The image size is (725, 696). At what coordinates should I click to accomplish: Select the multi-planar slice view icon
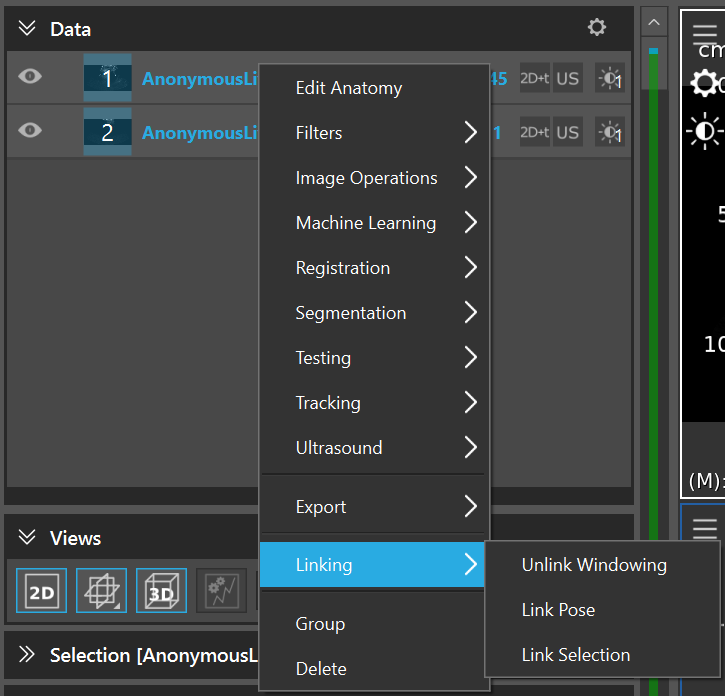[x=101, y=591]
